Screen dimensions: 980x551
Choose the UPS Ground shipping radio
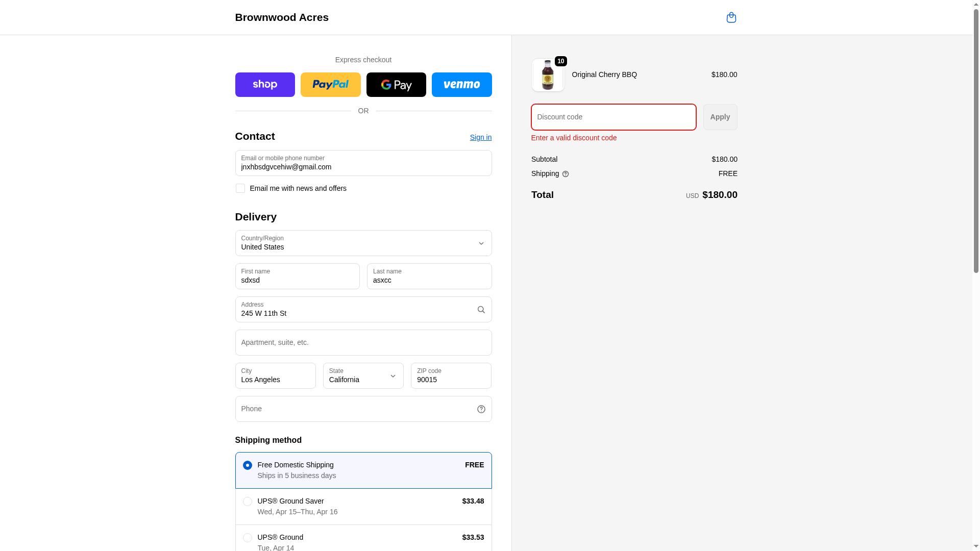pyautogui.click(x=248, y=538)
